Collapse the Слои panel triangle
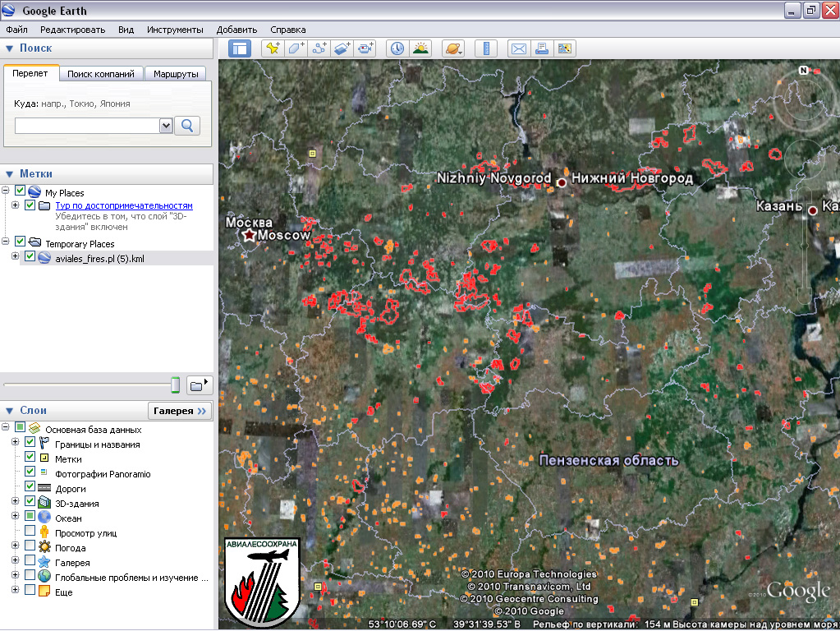The width and height of the screenshot is (840, 631). pos(9,411)
